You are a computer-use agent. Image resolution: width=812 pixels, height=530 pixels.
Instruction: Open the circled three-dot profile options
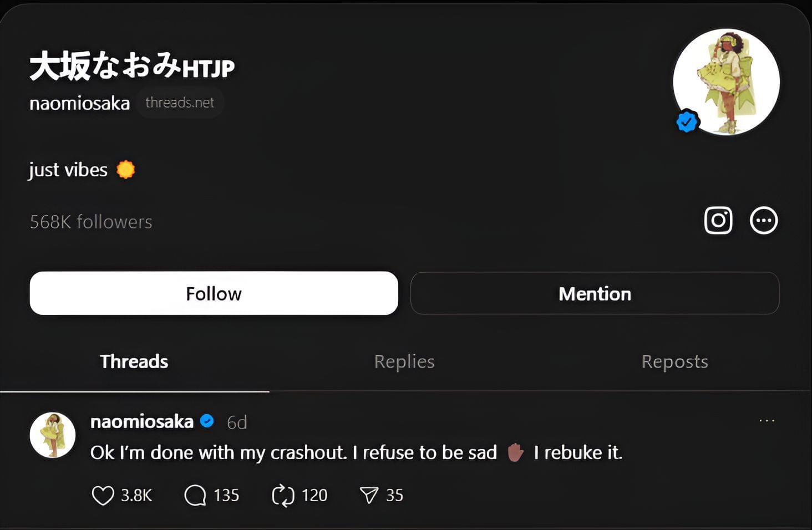click(x=764, y=221)
